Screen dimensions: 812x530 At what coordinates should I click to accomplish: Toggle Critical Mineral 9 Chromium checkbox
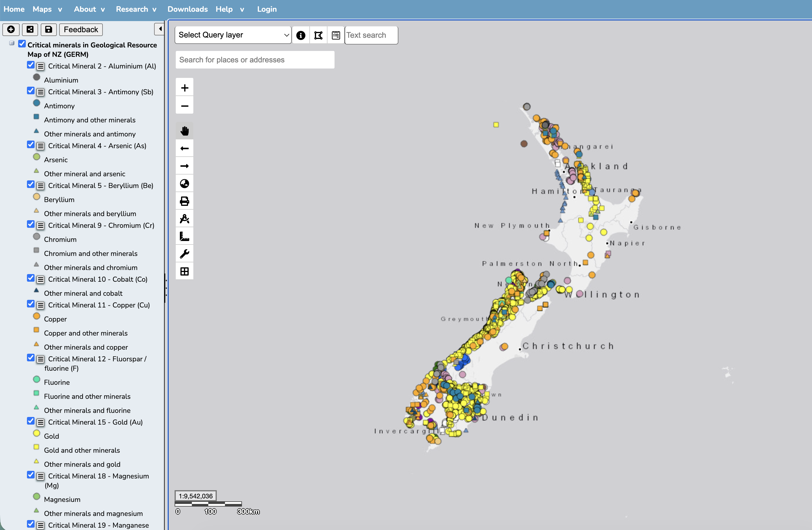coord(31,224)
